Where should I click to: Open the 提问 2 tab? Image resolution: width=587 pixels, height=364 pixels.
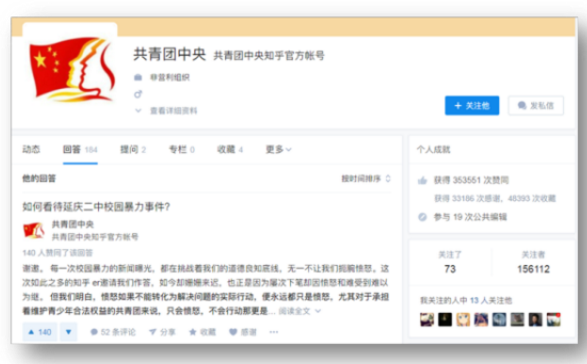click(x=133, y=150)
